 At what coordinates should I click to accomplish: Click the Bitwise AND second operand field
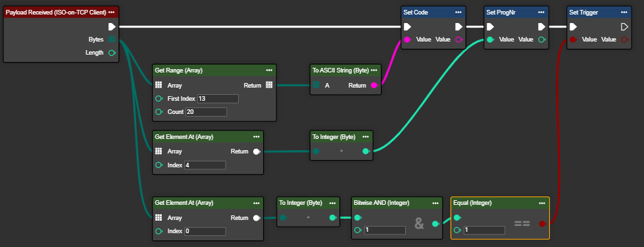point(385,230)
